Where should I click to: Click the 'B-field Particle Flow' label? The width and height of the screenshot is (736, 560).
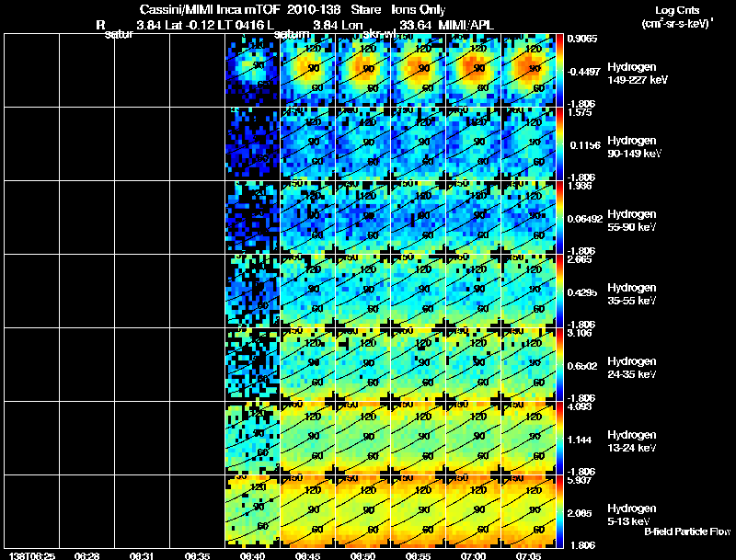pyautogui.click(x=687, y=531)
